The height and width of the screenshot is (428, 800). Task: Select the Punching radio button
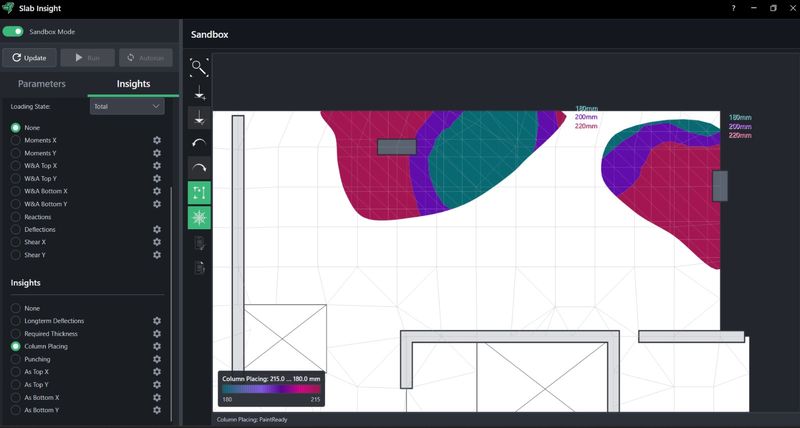pyautogui.click(x=16, y=359)
